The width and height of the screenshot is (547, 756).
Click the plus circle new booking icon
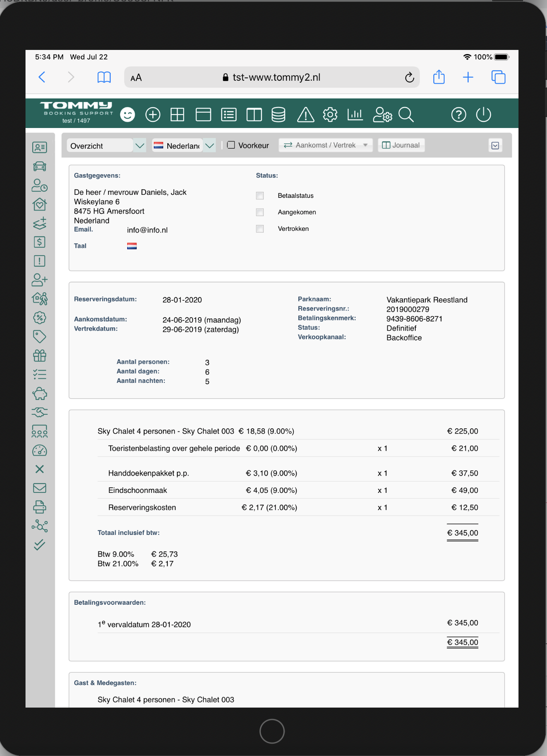[153, 114]
